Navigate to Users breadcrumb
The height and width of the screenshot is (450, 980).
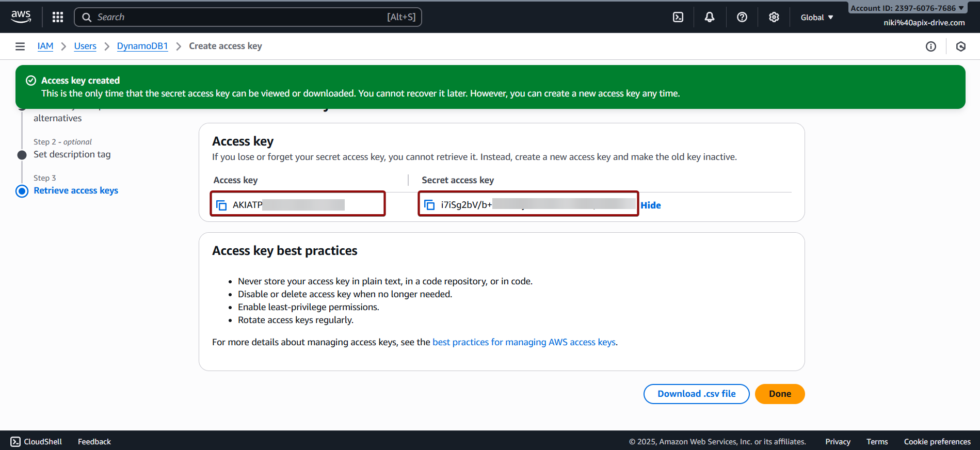(85, 46)
